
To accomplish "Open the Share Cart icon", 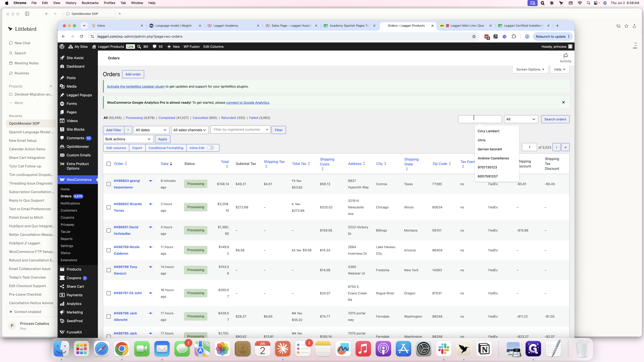I will pyautogui.click(x=62, y=287).
